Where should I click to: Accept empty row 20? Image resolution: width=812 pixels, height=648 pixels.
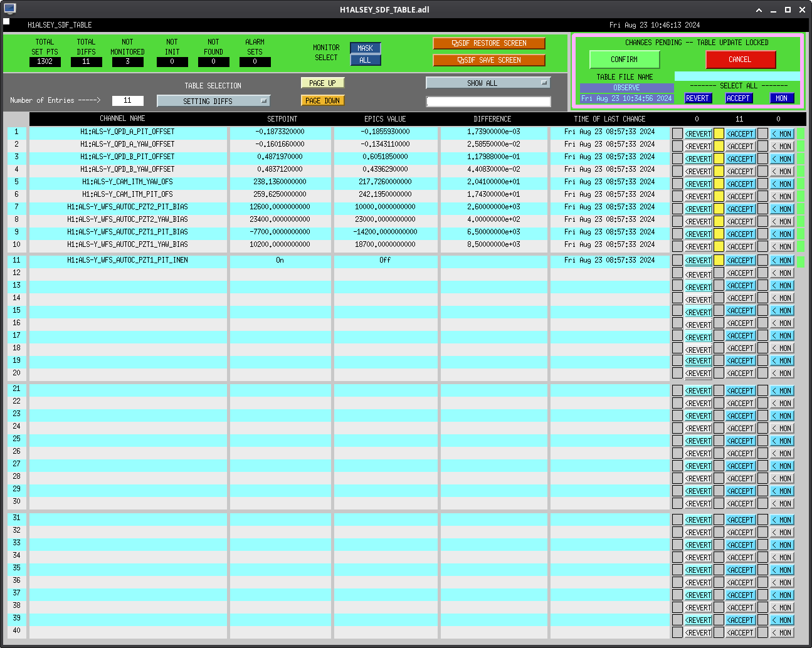[741, 373]
